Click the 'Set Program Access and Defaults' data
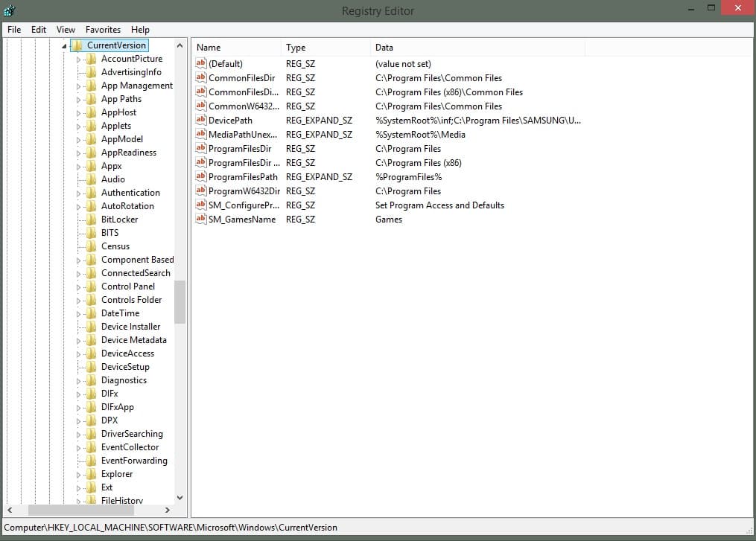The width and height of the screenshot is (756, 541). (439, 205)
